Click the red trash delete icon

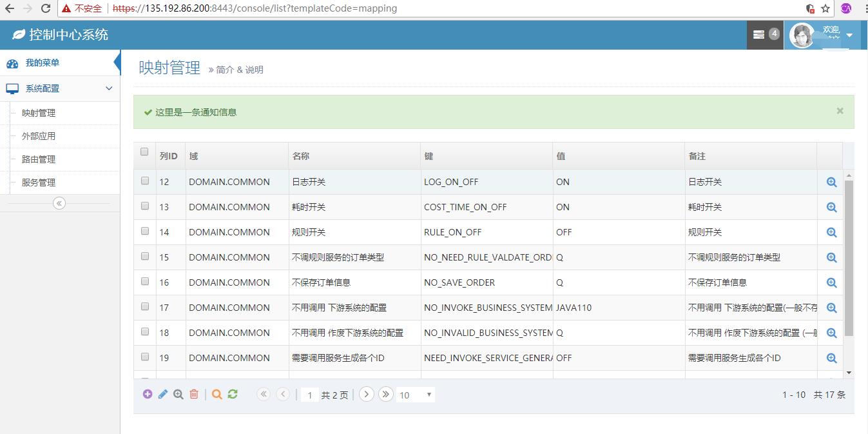coord(194,394)
